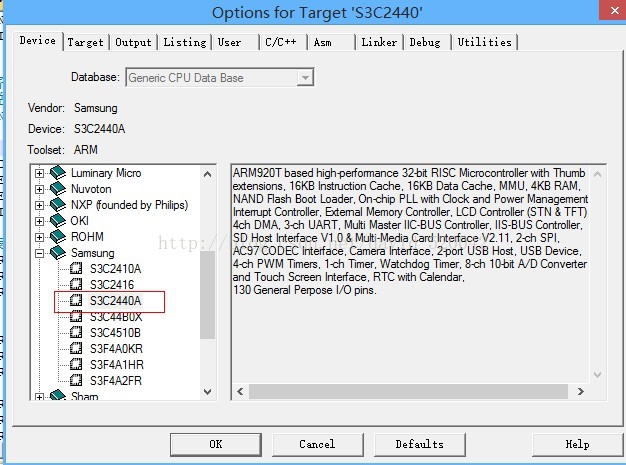The height and width of the screenshot is (465, 626).
Task: Expand the Luminary Micro tree node
Action: coord(39,173)
